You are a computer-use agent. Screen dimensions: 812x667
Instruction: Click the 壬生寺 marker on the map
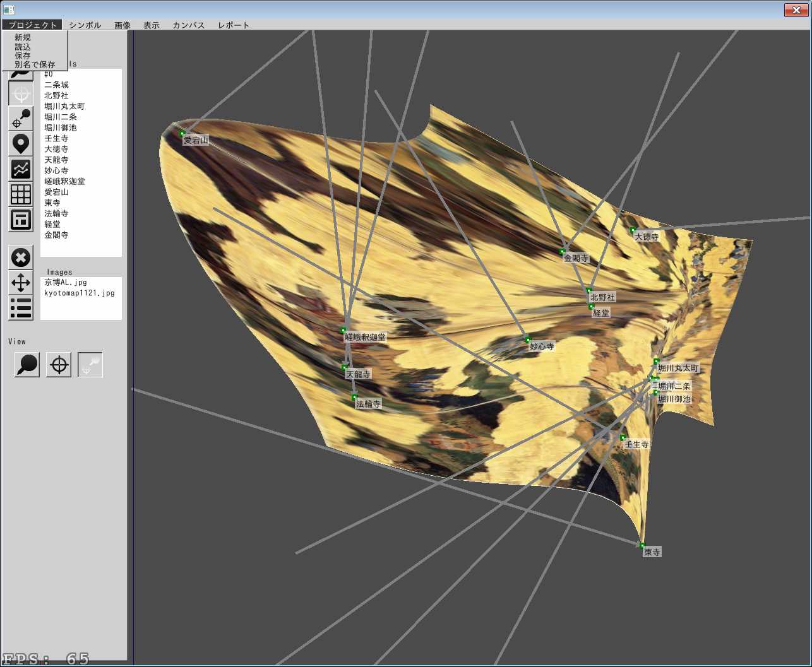pos(623,437)
